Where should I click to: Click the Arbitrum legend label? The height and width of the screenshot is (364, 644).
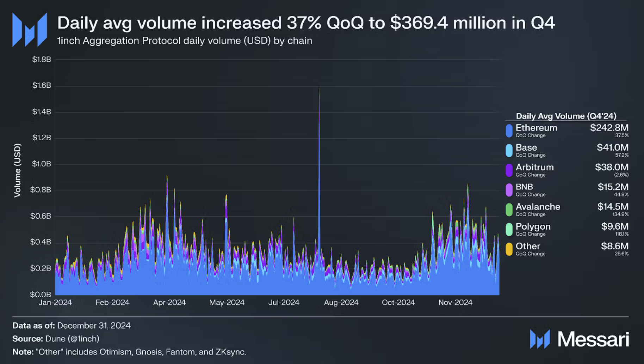click(x=534, y=167)
